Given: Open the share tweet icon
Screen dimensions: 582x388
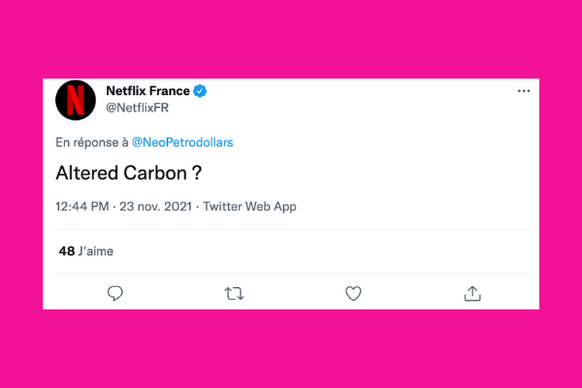Looking at the screenshot, I should coord(473,293).
